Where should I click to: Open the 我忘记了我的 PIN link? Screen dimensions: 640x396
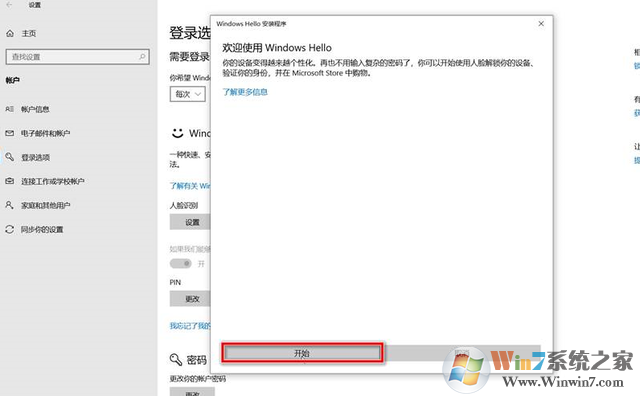190,325
